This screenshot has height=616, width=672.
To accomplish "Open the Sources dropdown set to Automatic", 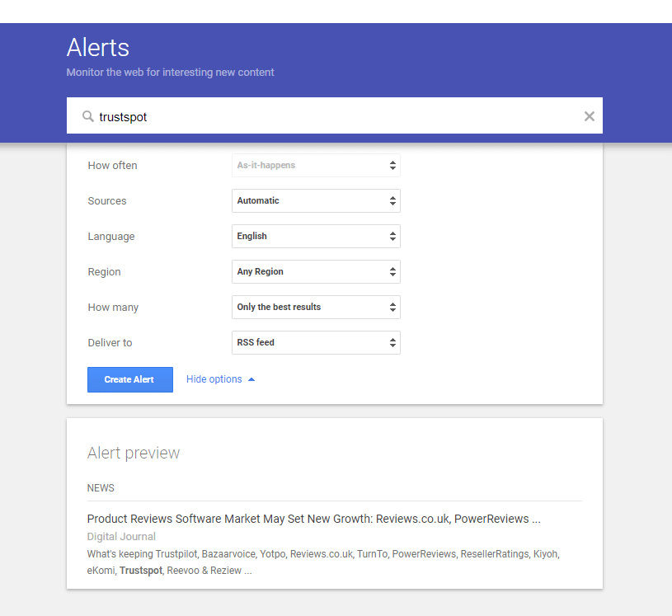I will coord(316,200).
